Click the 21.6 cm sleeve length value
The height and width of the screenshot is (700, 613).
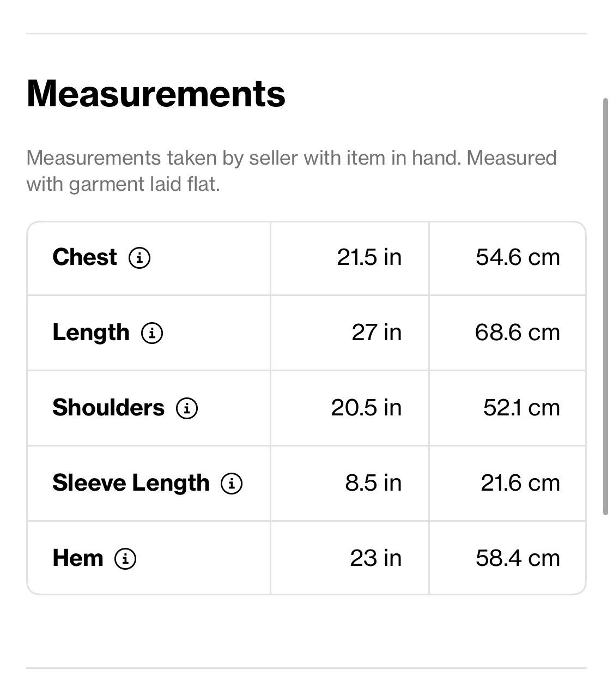tap(520, 483)
